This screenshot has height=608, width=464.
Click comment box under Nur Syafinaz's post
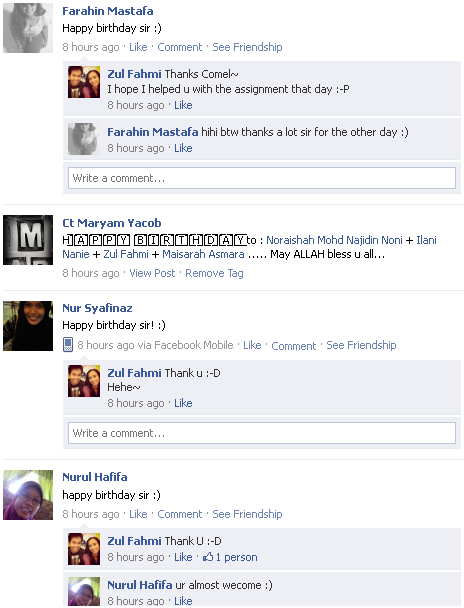point(262,433)
